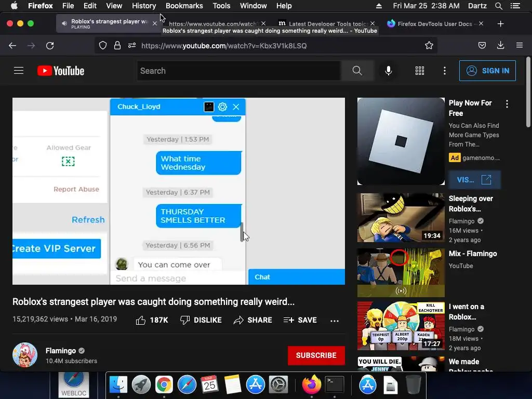Open Flamingo channel avatar
The width and height of the screenshot is (532, 399).
click(25, 355)
